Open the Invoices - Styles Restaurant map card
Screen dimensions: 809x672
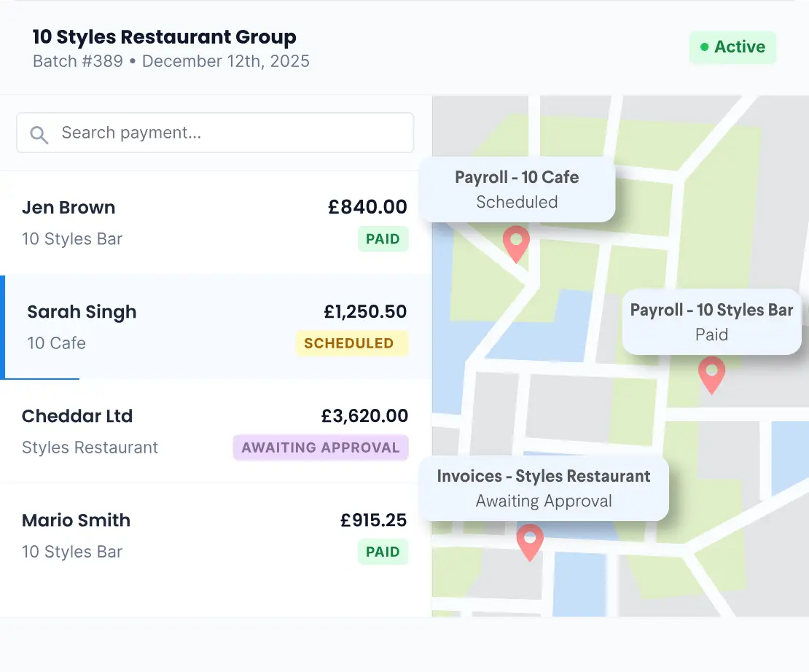(x=543, y=488)
